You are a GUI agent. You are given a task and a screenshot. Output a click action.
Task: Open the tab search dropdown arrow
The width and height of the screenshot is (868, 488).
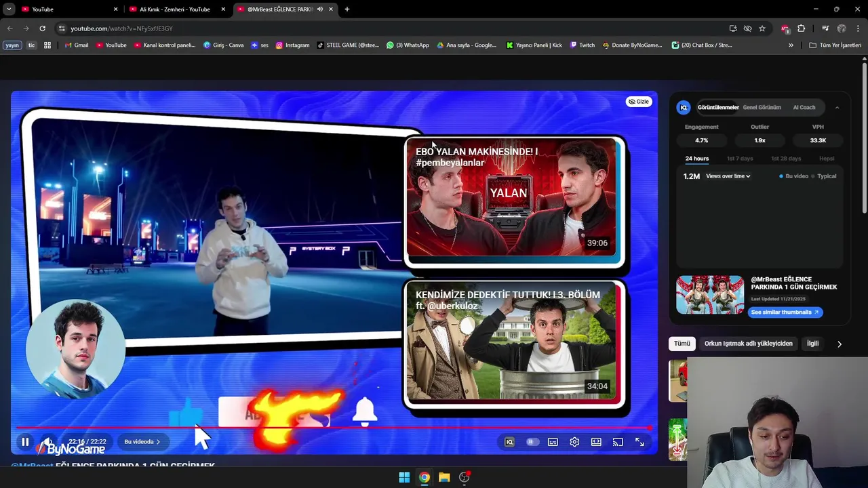[x=8, y=9]
